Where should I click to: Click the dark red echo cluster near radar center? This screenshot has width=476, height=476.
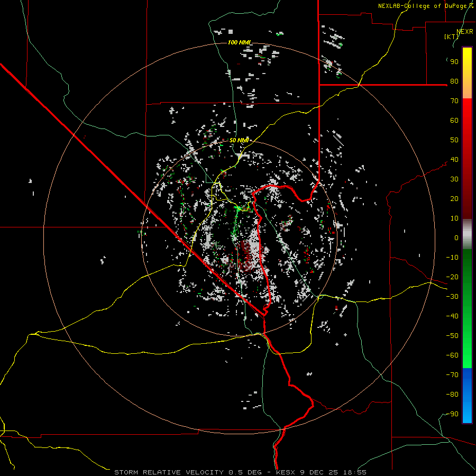point(245,255)
